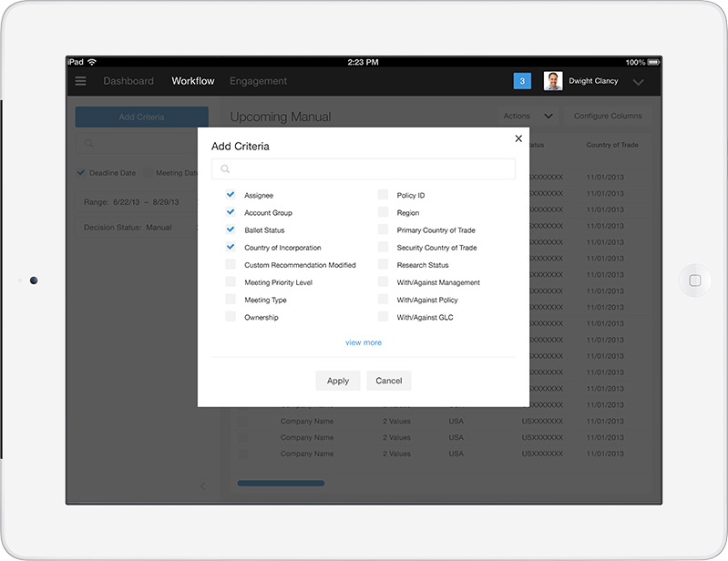Click the horizontal scrollbar under the table
Viewport: 728px width, 561px height.
281,484
